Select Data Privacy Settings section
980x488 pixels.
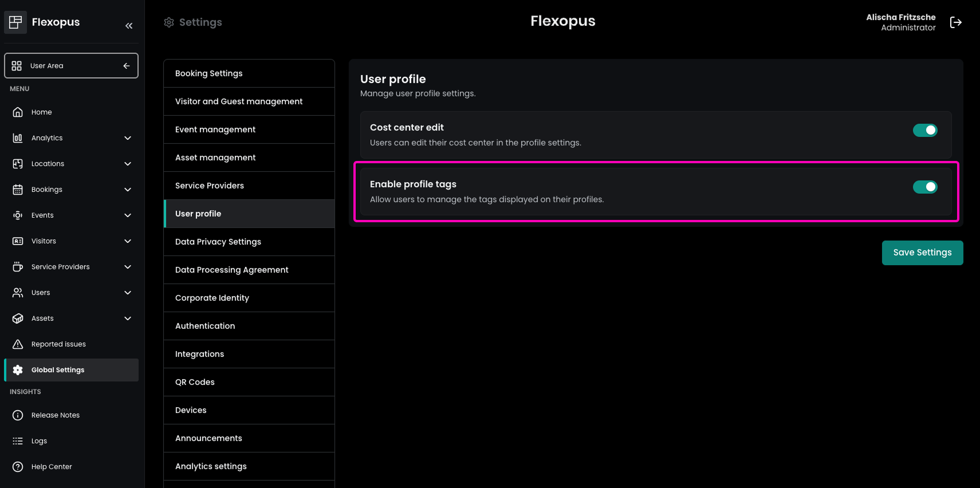click(x=249, y=242)
